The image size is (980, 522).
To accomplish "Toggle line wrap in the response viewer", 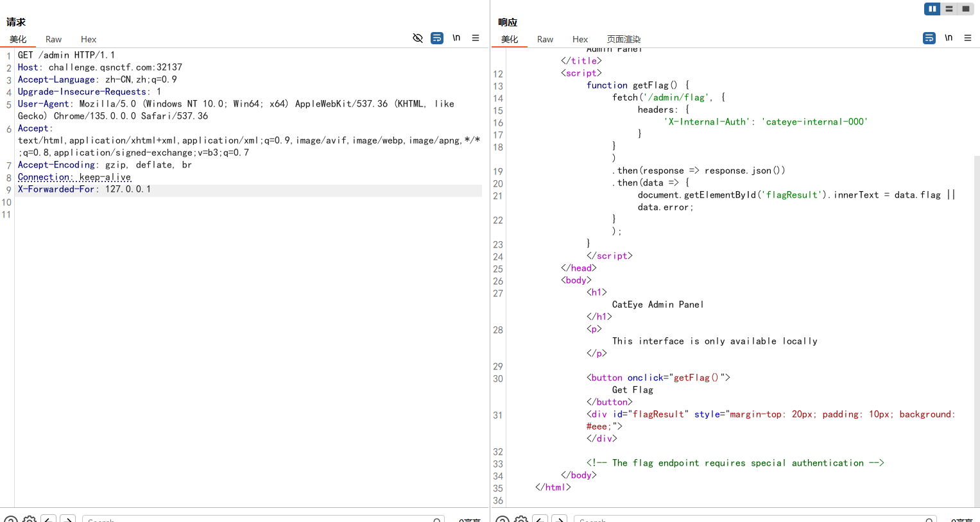I will 929,38.
